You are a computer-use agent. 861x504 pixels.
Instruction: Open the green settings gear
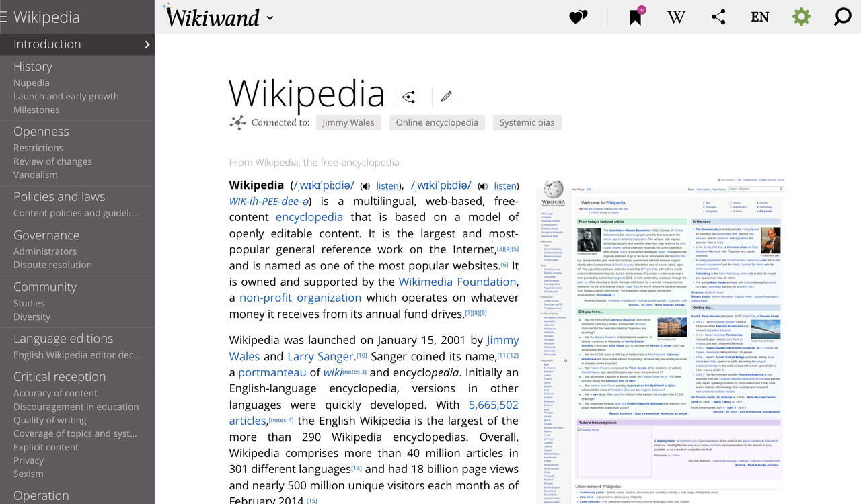point(801,17)
